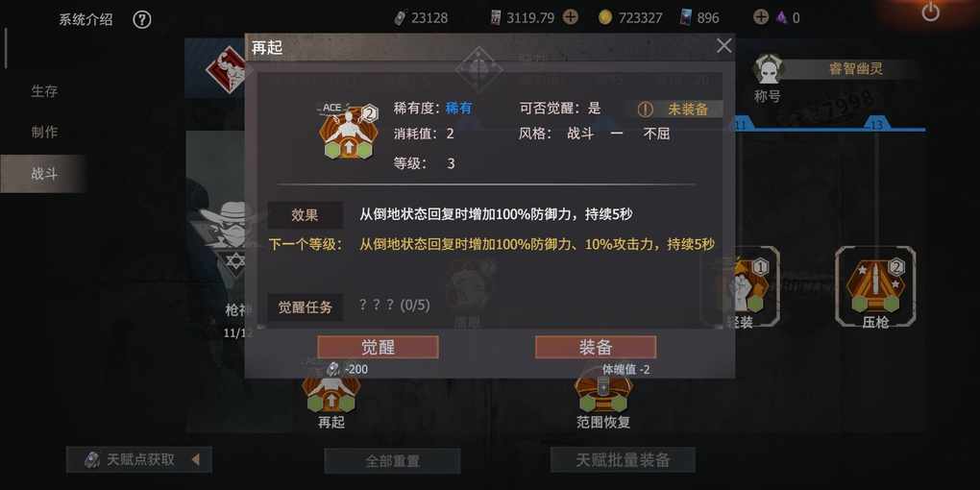
Task: Select the 范围恢复 talent icon
Action: tap(603, 393)
